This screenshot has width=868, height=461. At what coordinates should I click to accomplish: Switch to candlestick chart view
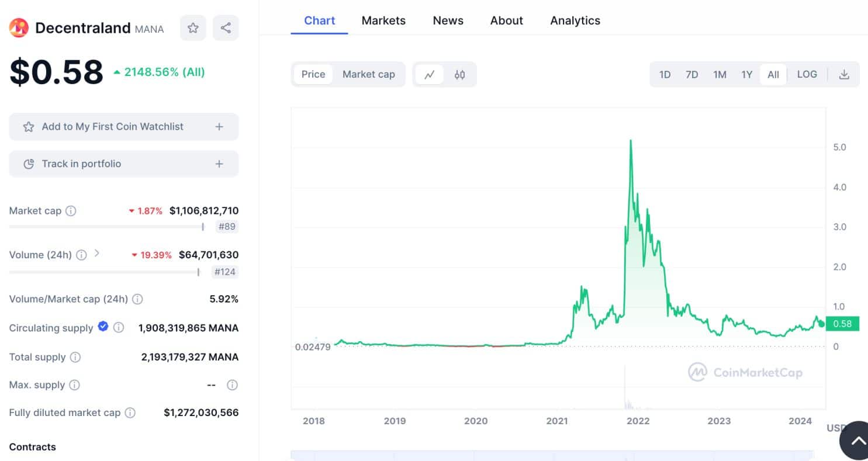tap(460, 74)
